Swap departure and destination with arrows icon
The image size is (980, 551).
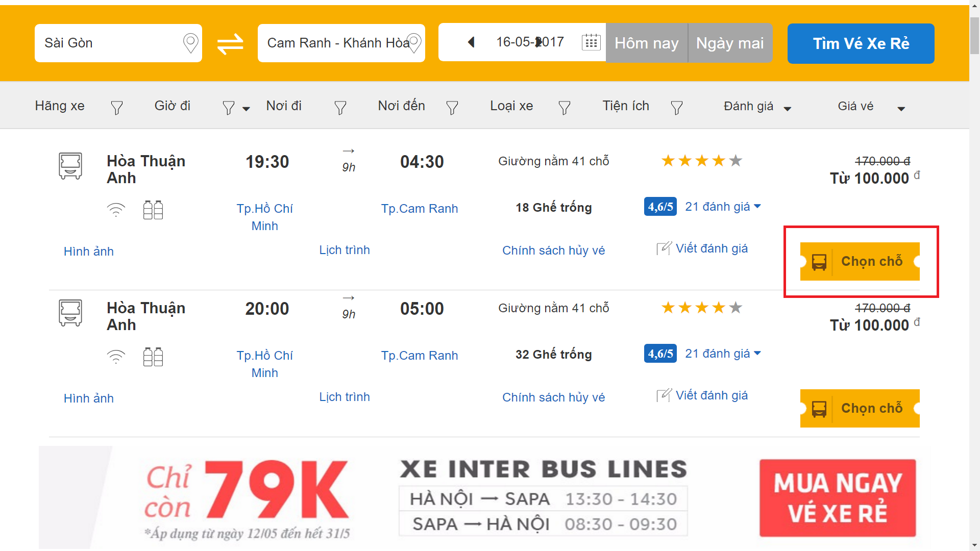coord(230,44)
